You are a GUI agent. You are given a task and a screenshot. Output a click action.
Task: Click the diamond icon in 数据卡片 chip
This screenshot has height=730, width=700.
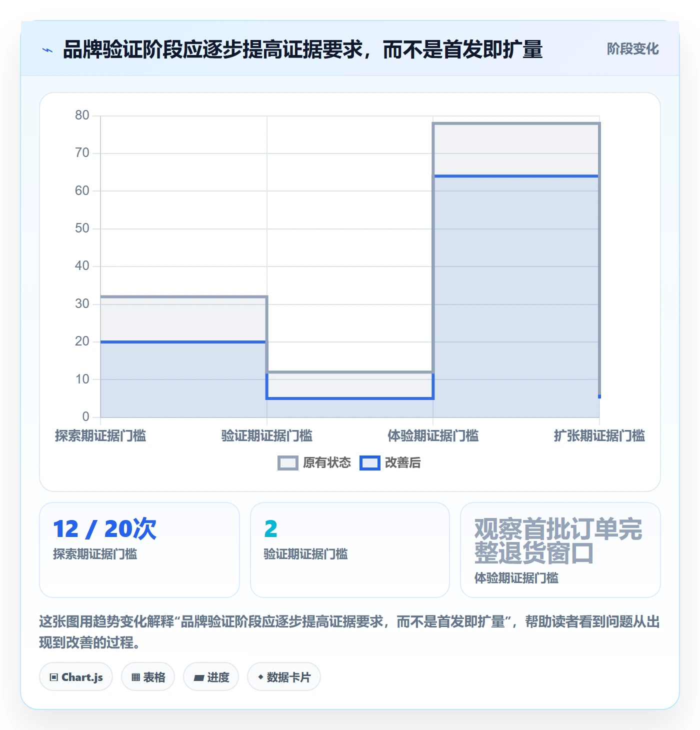[x=260, y=677]
